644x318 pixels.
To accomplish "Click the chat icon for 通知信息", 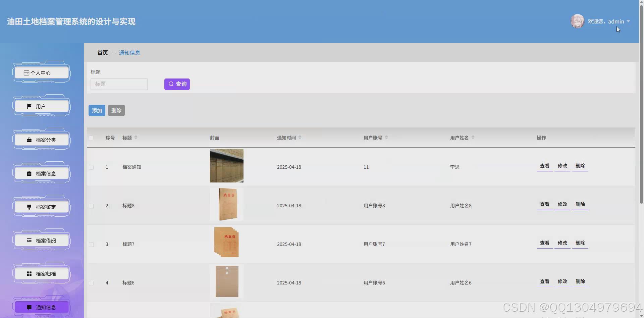I will (29, 307).
